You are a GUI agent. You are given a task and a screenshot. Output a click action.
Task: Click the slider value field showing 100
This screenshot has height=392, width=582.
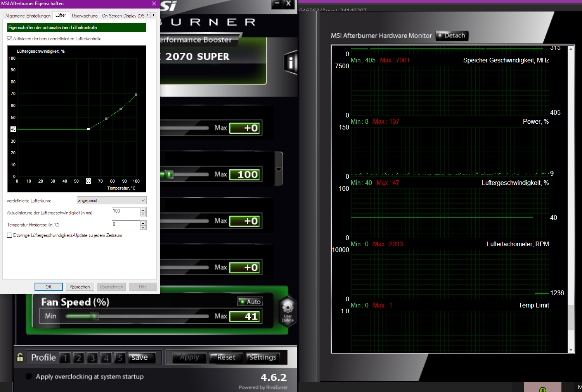[x=244, y=175]
